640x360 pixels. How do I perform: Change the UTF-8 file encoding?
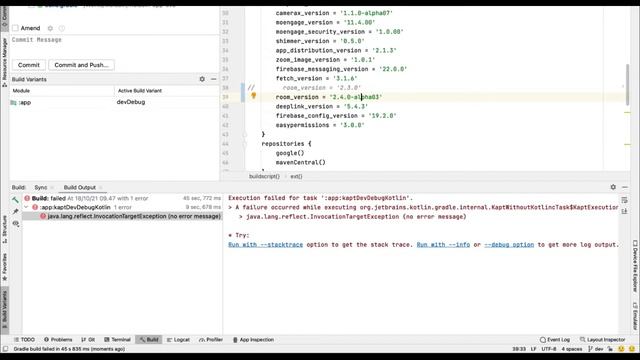pyautogui.click(x=549, y=349)
